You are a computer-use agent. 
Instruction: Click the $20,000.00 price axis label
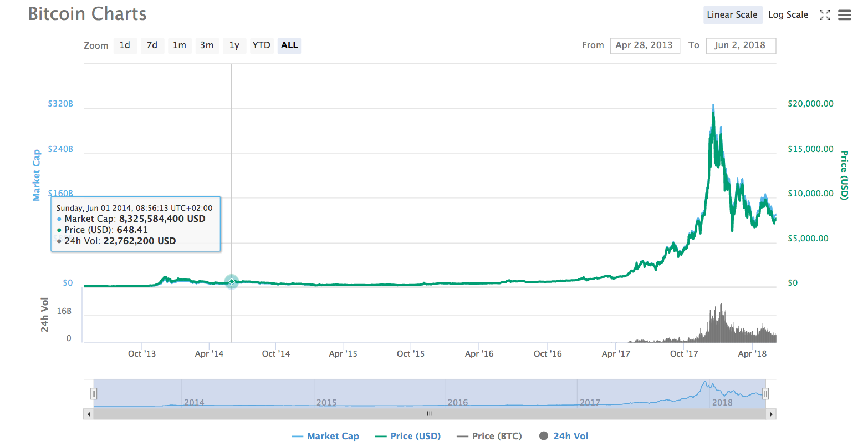[x=810, y=104]
